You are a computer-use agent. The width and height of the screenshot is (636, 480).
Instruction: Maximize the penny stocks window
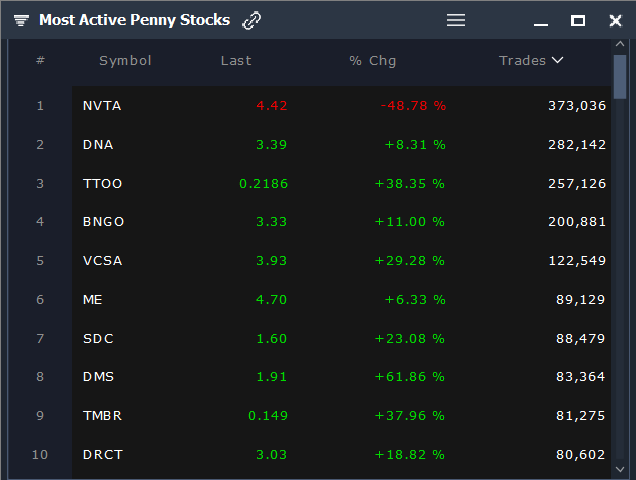click(x=578, y=20)
